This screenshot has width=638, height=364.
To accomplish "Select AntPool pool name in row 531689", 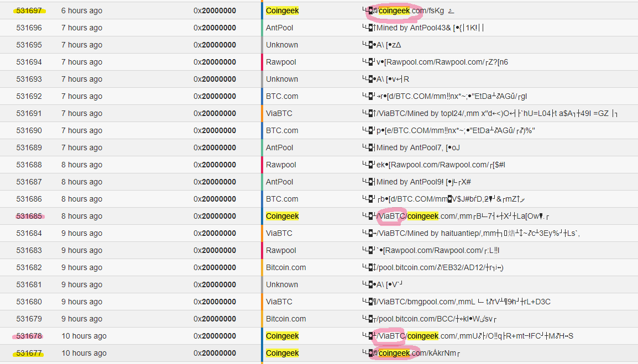I will [280, 147].
